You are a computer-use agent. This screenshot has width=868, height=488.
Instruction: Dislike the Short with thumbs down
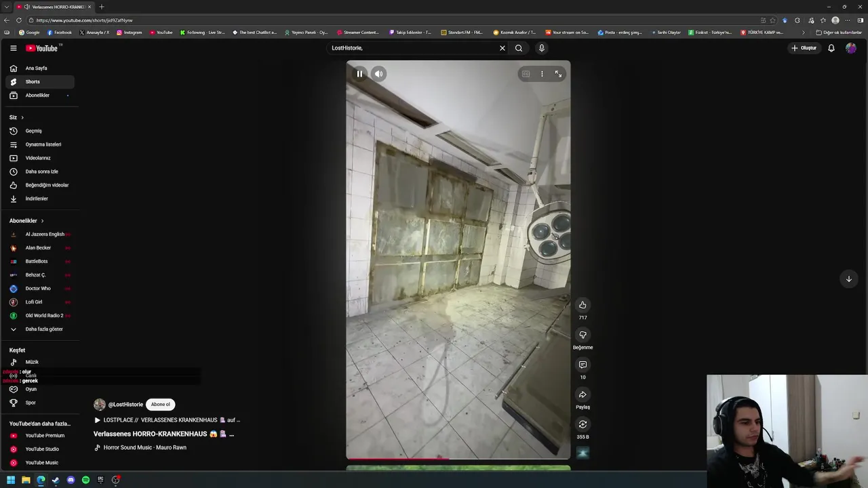coord(583,335)
